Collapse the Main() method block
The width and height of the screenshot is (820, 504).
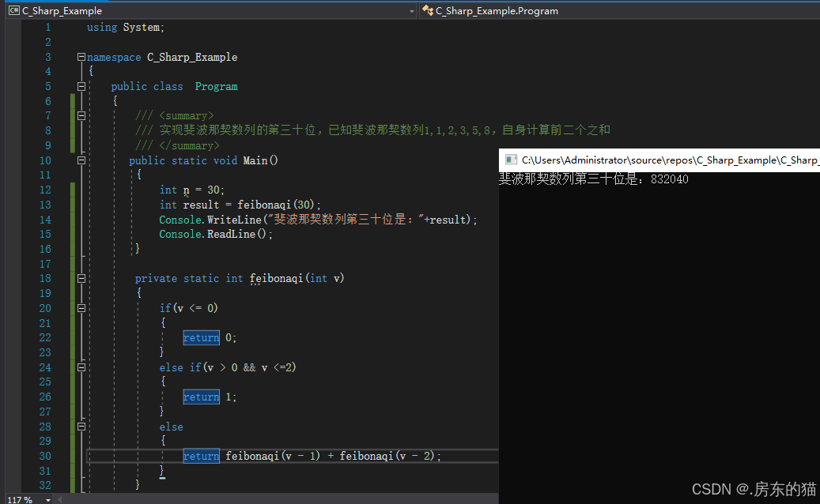(x=81, y=160)
